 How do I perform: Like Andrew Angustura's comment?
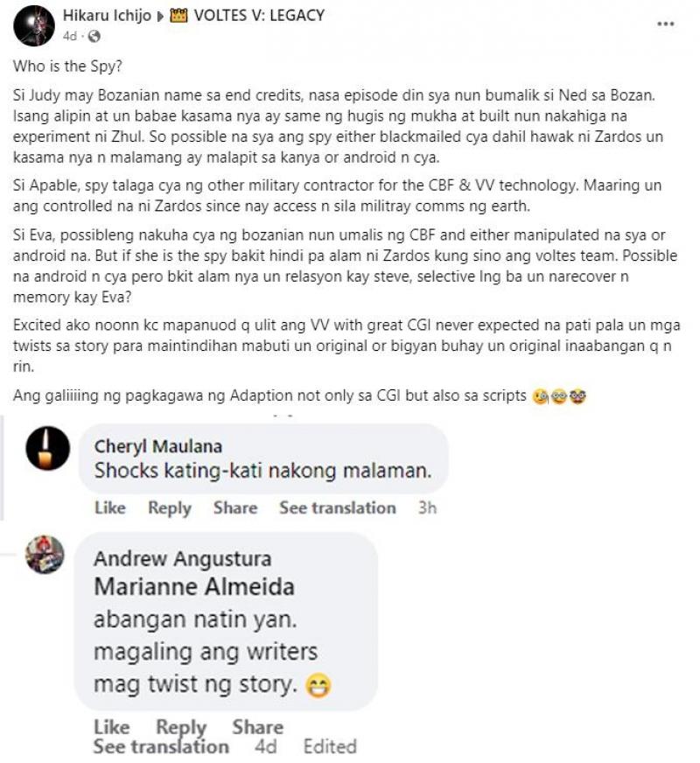click(112, 726)
